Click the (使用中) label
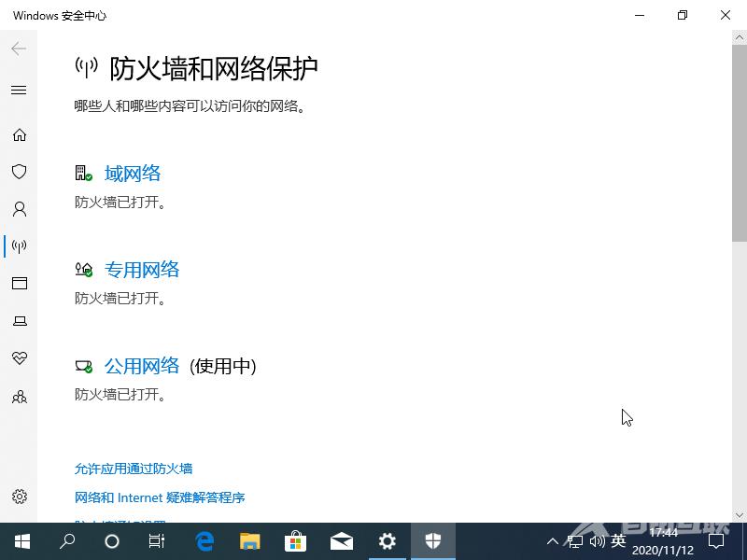This screenshot has width=747, height=560. pos(223,366)
